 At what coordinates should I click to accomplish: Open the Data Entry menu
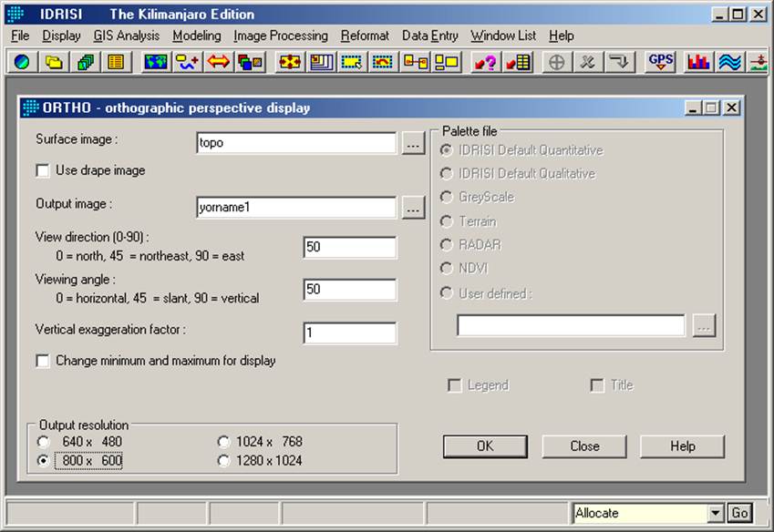(430, 36)
